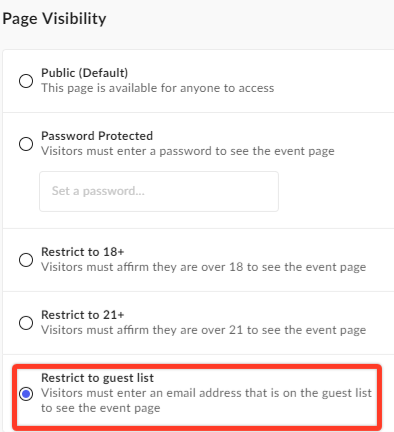Click the selected Restrict to guest list radio
The height and width of the screenshot is (432, 394).
point(26,394)
